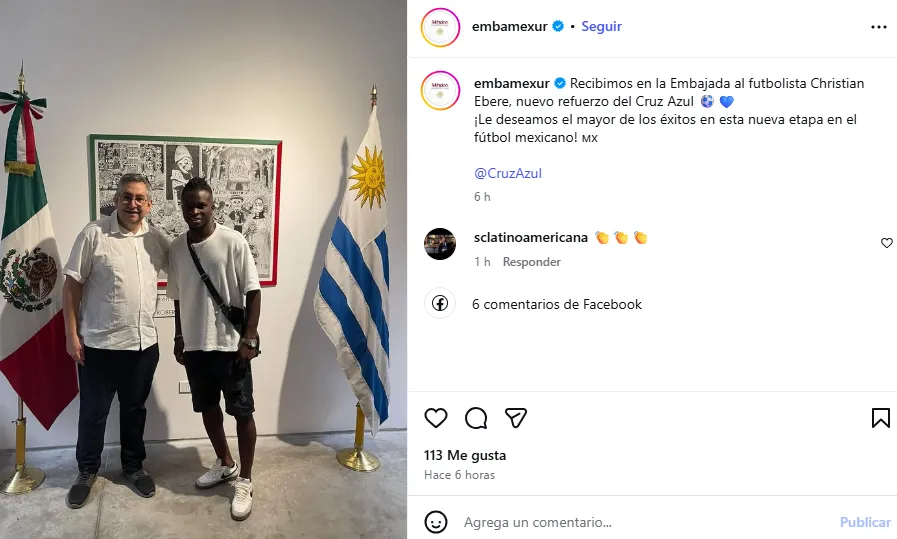The image size is (897, 539).
Task: Open the sclatinoamericana profile picture
Action: click(440, 244)
